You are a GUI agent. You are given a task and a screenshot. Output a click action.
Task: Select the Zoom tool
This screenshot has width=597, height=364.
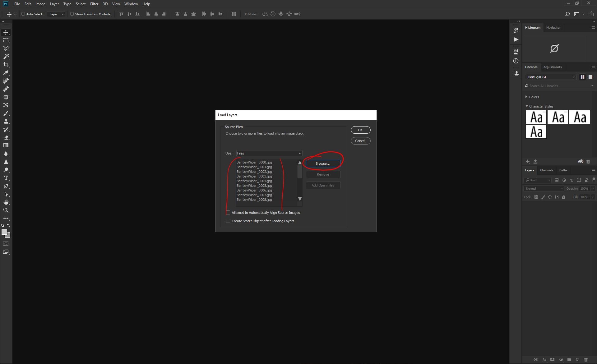6,210
